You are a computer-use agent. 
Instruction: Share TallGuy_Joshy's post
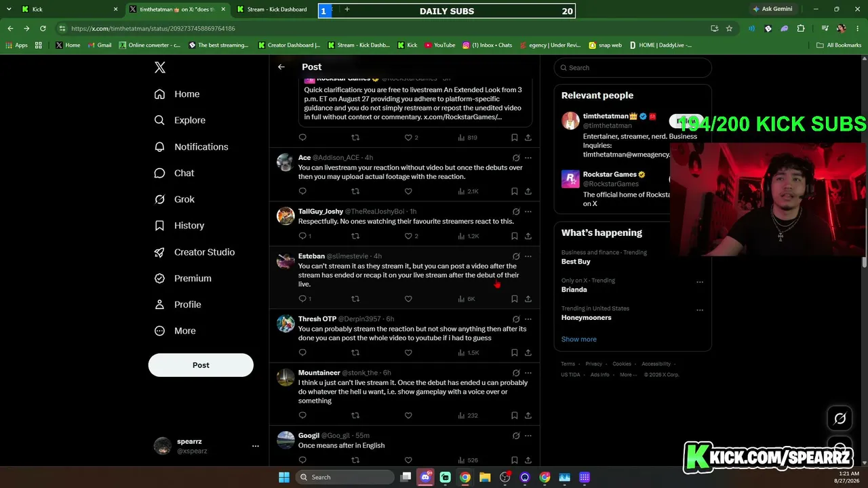[x=528, y=236]
